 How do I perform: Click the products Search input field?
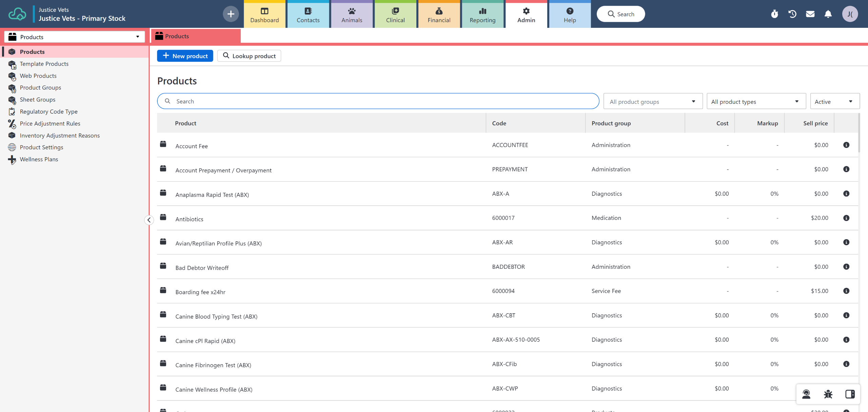pos(378,101)
